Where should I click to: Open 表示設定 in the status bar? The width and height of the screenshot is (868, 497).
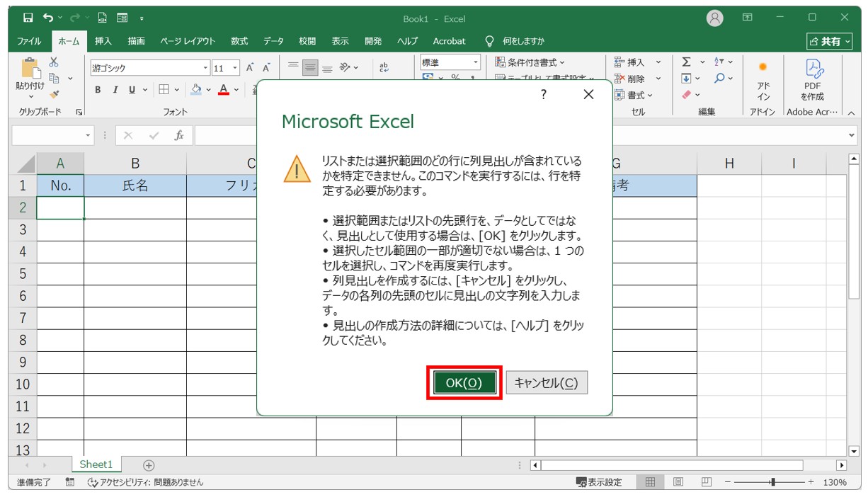tap(599, 482)
